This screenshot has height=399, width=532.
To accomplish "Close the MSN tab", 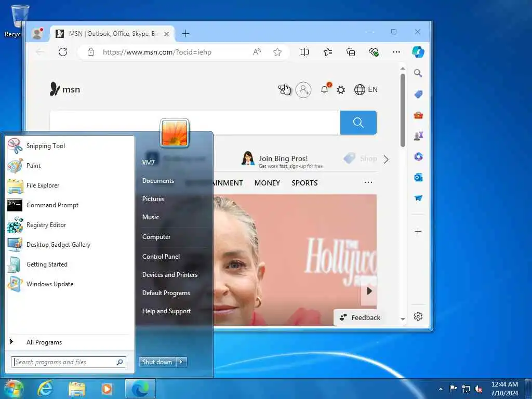I will (x=166, y=34).
